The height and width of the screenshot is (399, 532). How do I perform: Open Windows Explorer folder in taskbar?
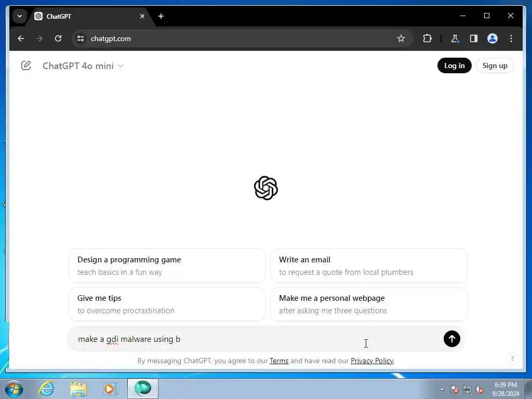[79, 389]
